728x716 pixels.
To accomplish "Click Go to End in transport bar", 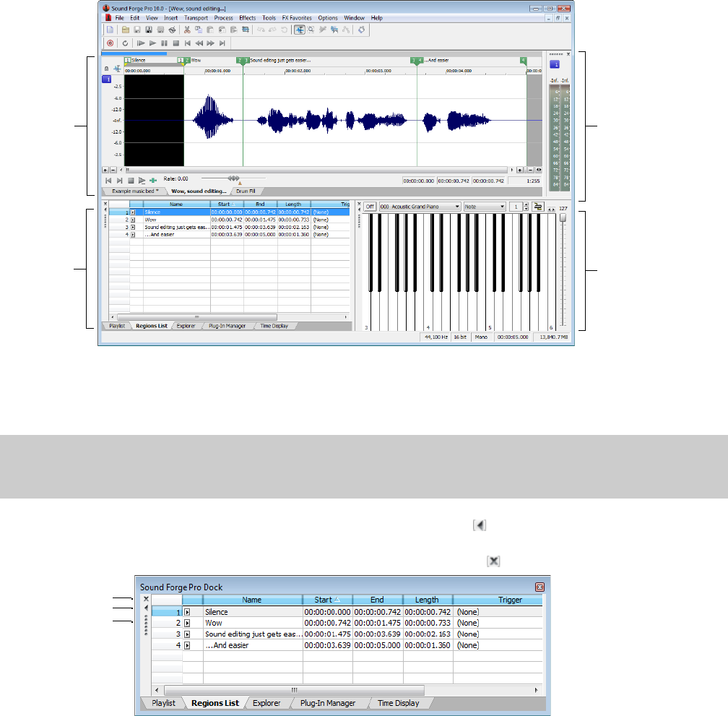I will point(222,43).
